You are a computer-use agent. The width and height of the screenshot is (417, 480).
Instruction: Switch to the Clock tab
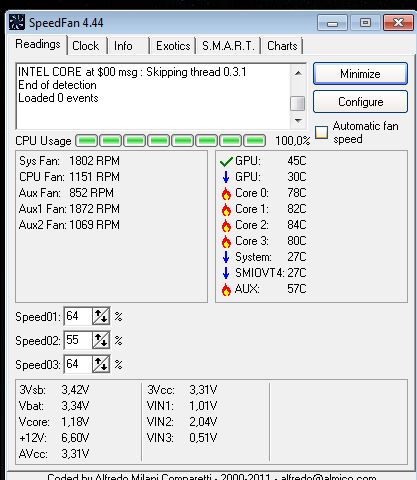point(86,46)
